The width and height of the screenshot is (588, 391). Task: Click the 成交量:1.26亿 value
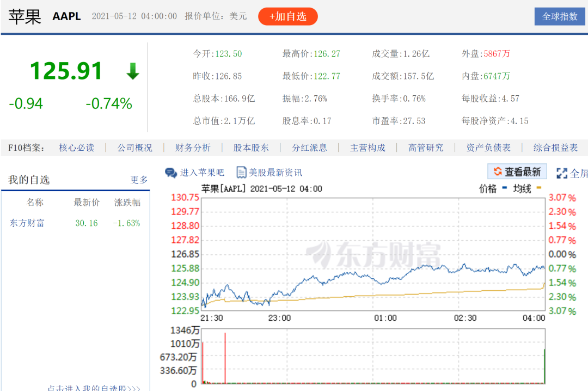pos(401,54)
